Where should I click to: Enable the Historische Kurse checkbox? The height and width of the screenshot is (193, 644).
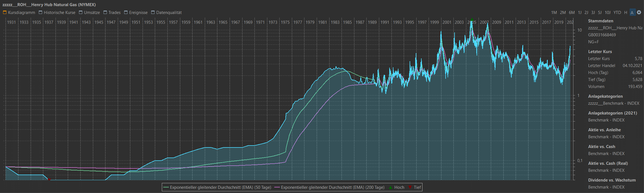[x=40, y=12]
